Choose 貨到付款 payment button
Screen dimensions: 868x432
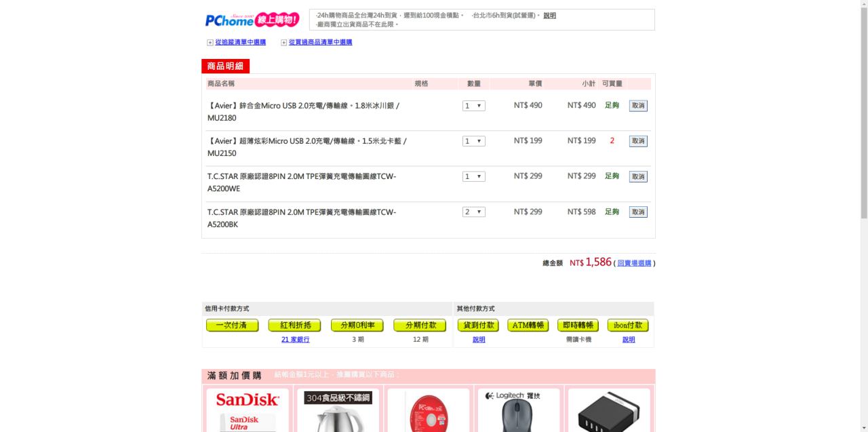(478, 326)
